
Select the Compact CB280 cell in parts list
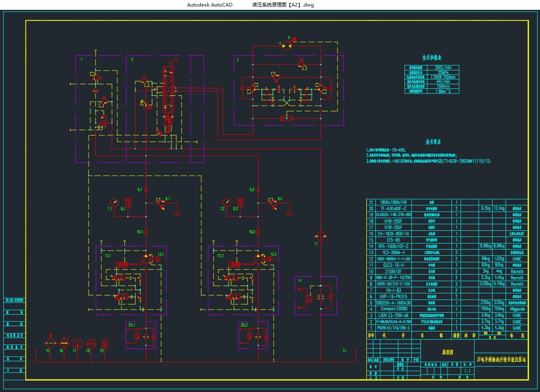click(x=393, y=309)
